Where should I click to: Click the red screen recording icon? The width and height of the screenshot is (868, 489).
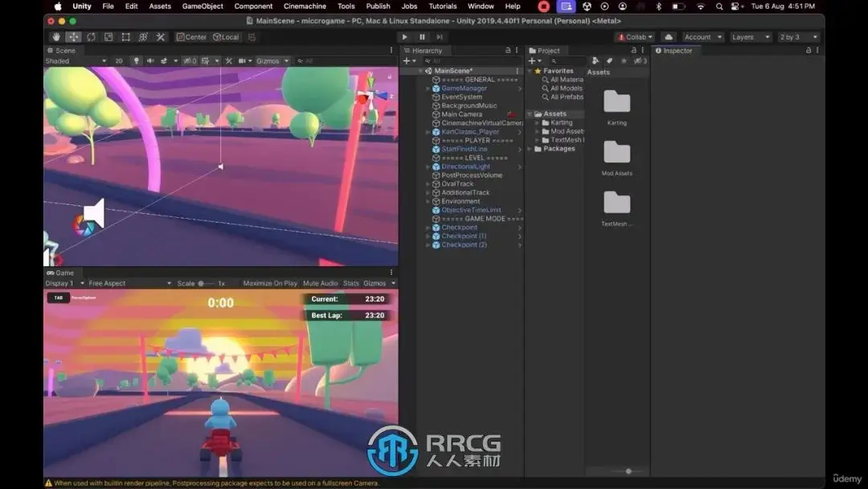[x=543, y=6]
